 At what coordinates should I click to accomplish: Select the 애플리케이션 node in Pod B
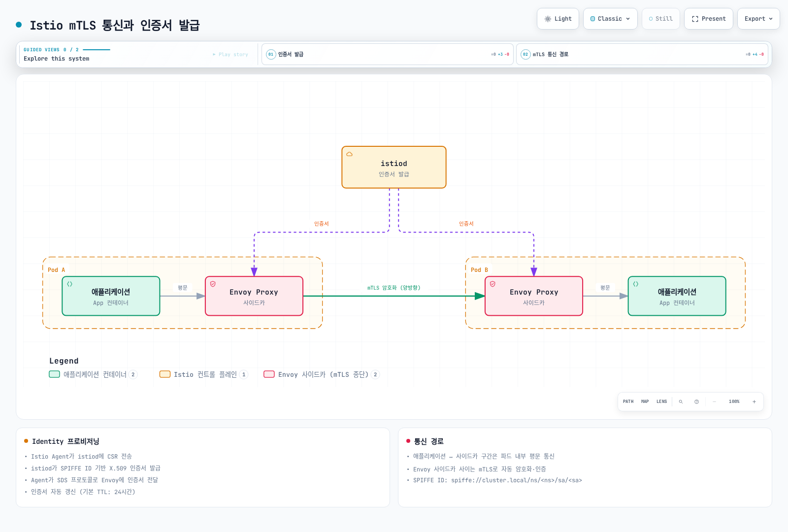tap(677, 296)
